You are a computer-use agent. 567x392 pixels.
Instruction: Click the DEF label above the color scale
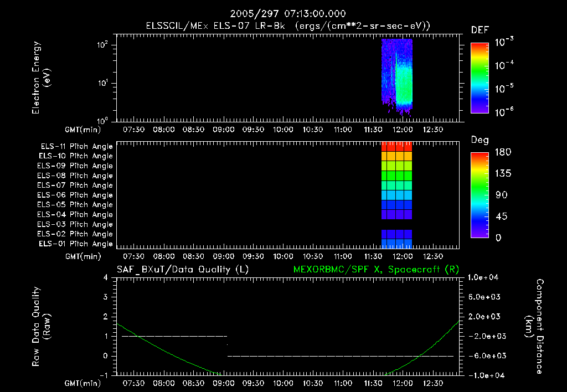[x=480, y=30]
